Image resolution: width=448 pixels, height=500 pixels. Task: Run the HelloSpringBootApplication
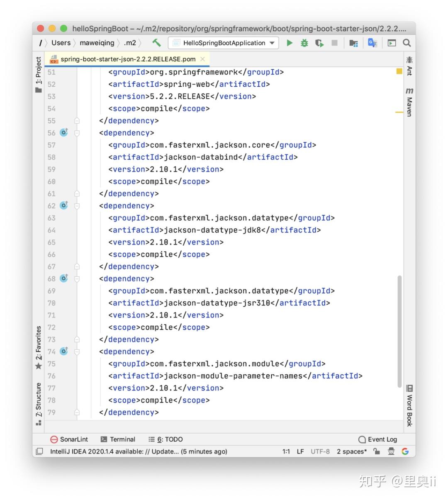click(x=290, y=43)
